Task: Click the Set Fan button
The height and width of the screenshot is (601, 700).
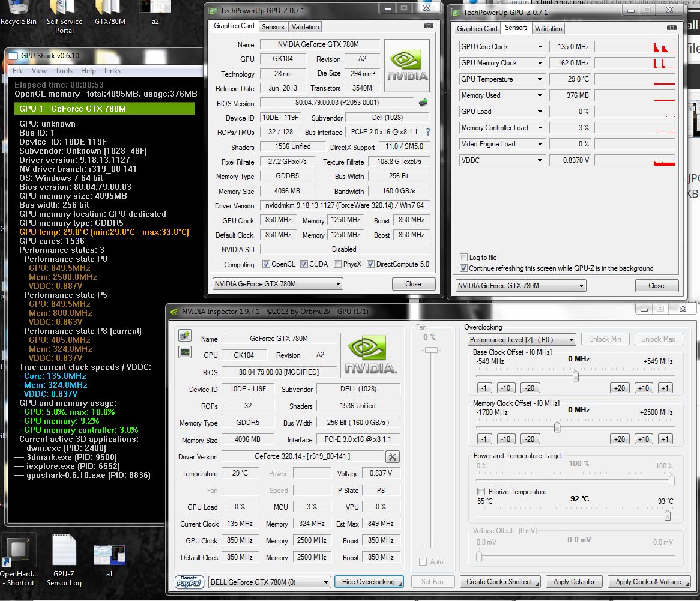Action: coord(432,582)
